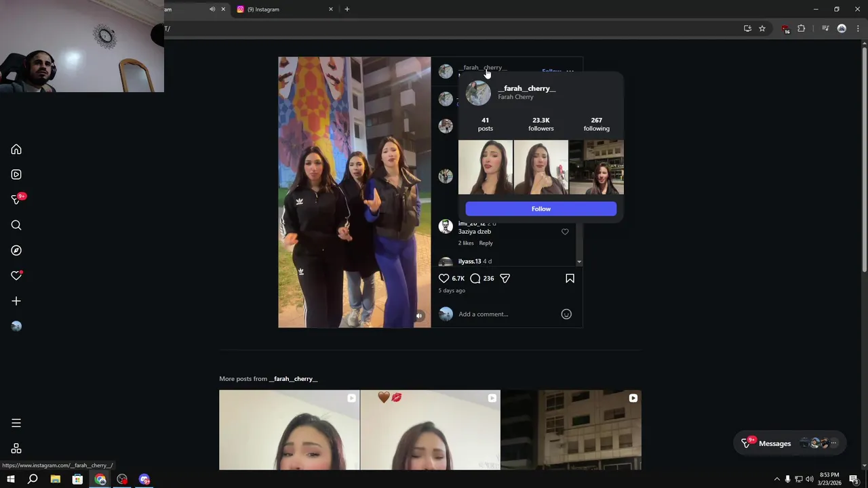Open first post thumbnail in hover card
868x488 pixels.
pos(486,167)
